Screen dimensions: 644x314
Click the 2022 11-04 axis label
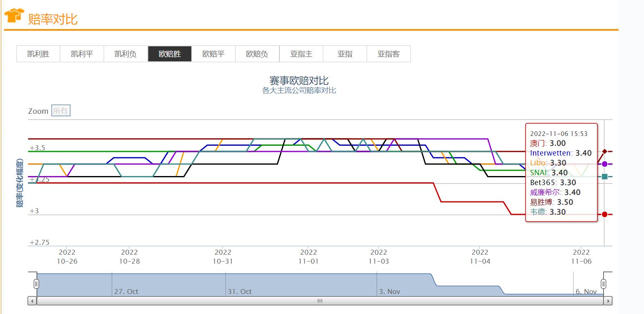tap(480, 257)
